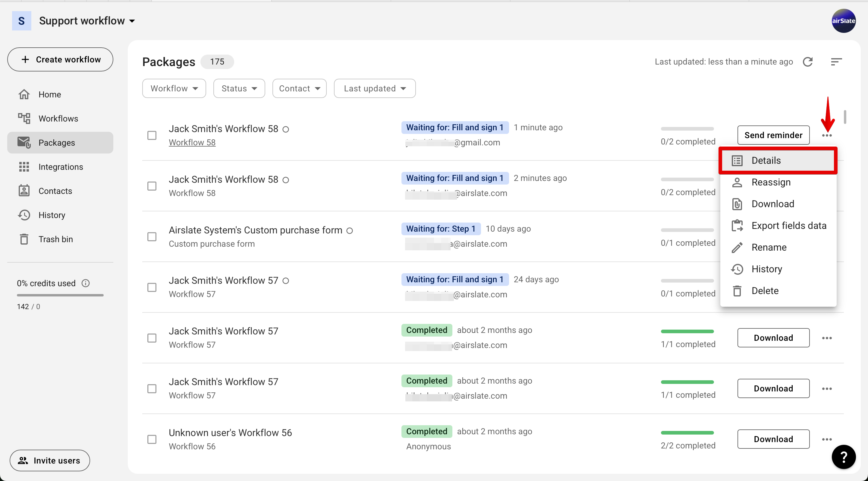
Task: Select checkbox for Unknown user's Workflow 56
Action: 152,440
